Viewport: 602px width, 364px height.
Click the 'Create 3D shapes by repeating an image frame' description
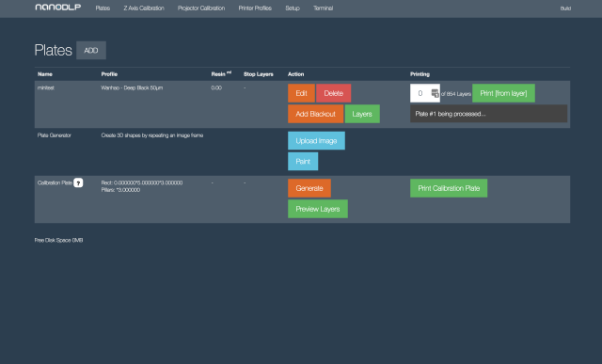coord(152,135)
